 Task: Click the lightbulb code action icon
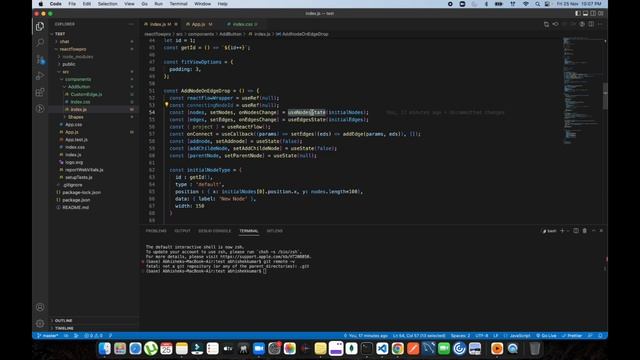point(167,105)
